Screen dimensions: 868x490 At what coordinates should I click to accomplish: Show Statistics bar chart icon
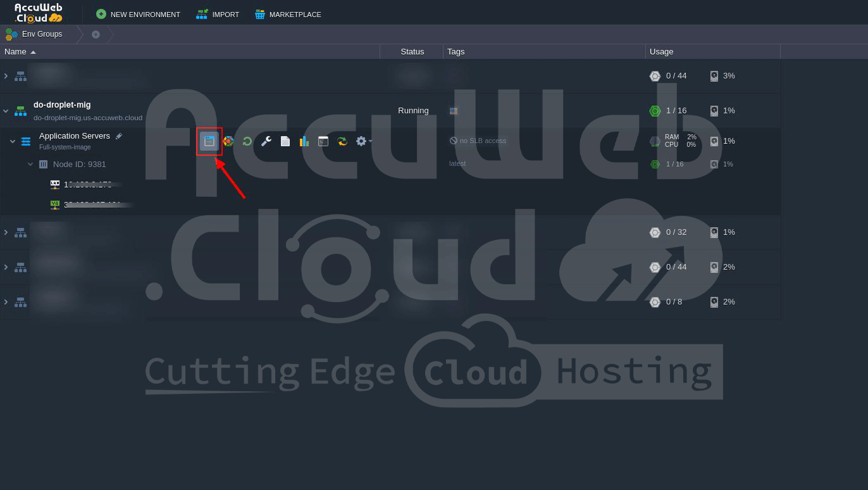pos(304,141)
